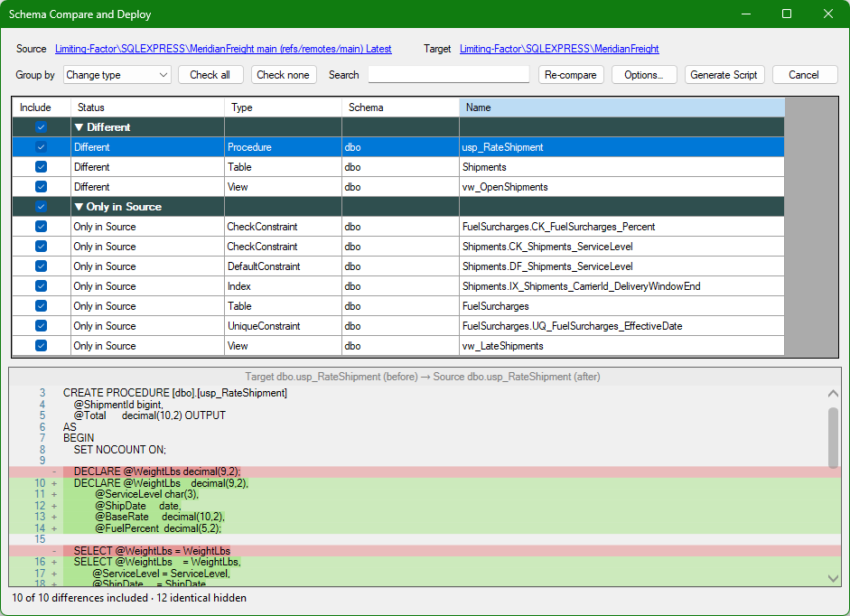850x616 pixels.
Task: Uncheck include for IX_Shipments_CarrierId_DeliveryWindowEnd index
Action: click(x=42, y=285)
